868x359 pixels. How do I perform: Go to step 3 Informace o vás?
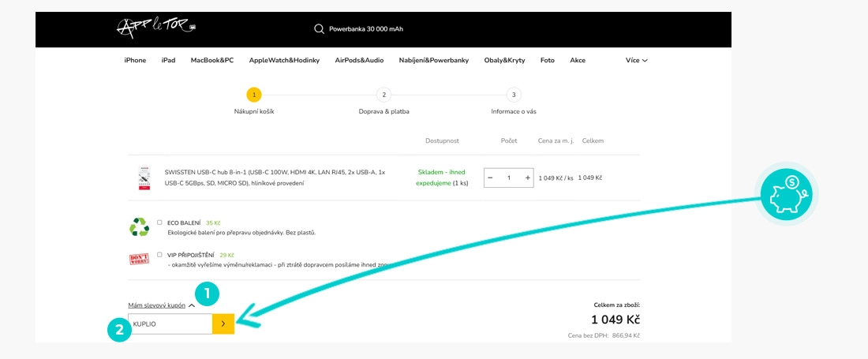[x=514, y=95]
